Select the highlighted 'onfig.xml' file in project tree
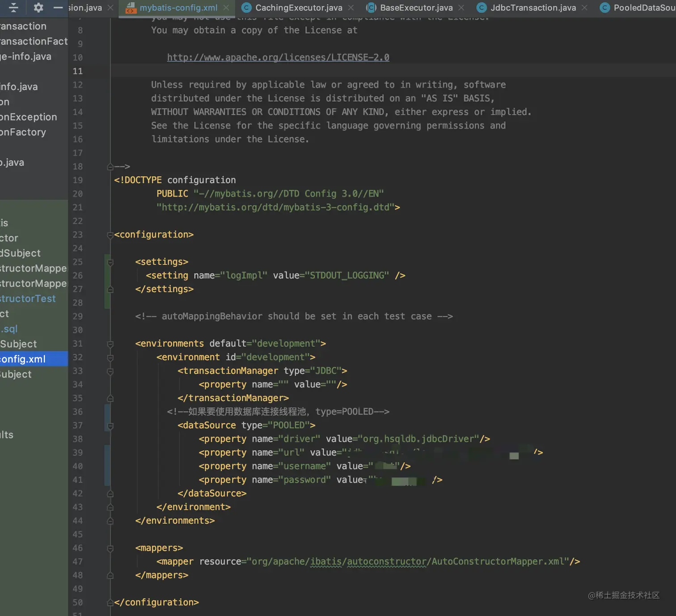Image resolution: width=676 pixels, height=616 pixels. click(x=34, y=359)
